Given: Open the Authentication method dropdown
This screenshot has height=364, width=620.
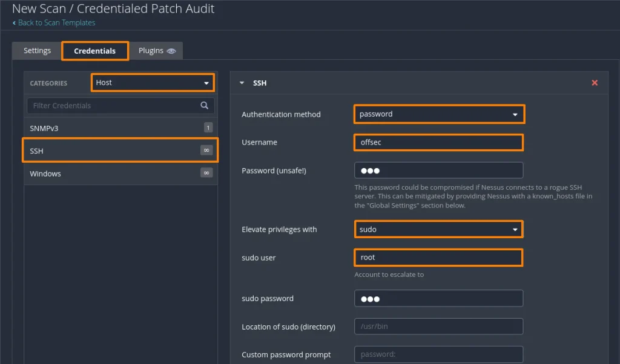Looking at the screenshot, I should click(438, 114).
